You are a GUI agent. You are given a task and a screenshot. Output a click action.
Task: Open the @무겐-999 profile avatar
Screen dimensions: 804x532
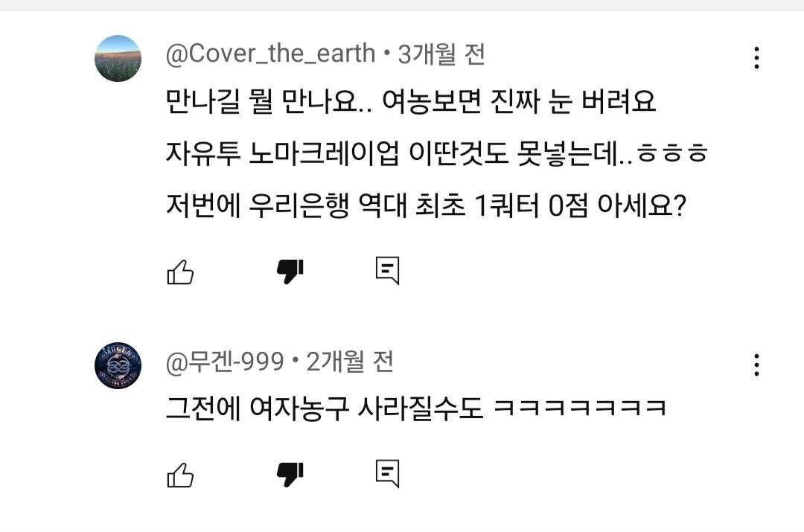pos(118,365)
